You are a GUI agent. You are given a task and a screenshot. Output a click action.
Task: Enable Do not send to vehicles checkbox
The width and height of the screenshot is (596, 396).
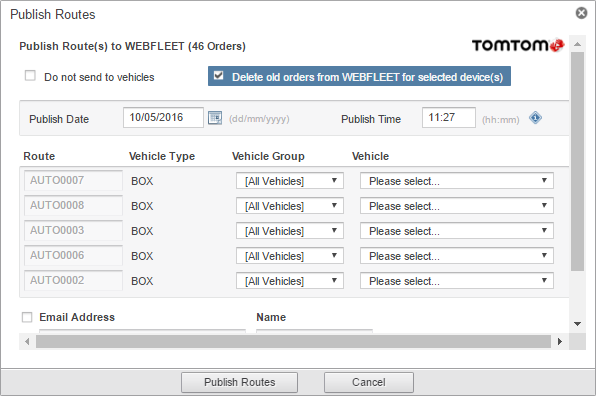point(30,76)
